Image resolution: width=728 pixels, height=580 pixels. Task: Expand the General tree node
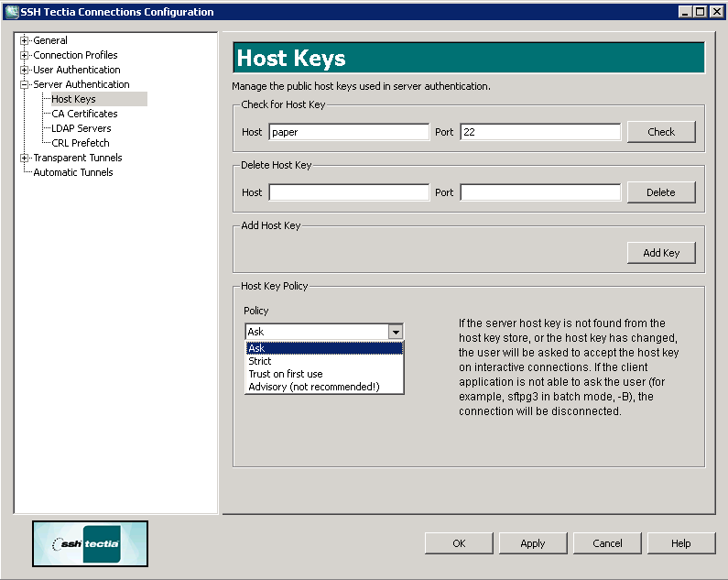[24, 40]
